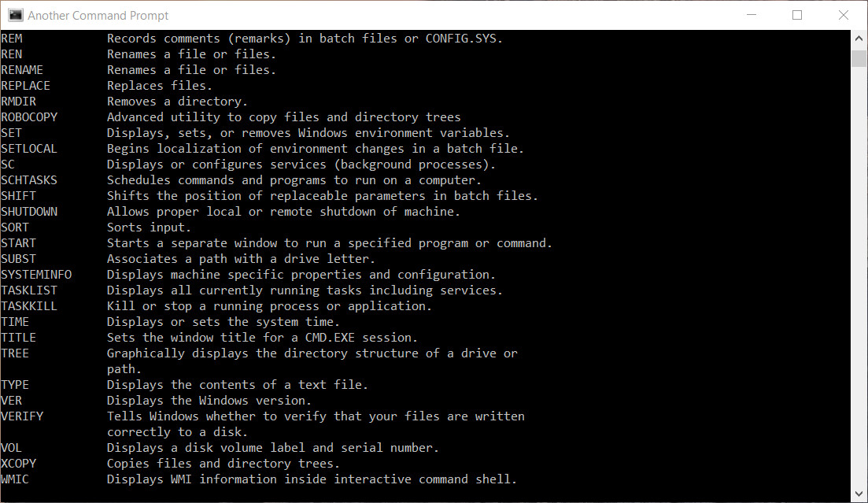Click the scrollbar down arrow

[x=859, y=494]
